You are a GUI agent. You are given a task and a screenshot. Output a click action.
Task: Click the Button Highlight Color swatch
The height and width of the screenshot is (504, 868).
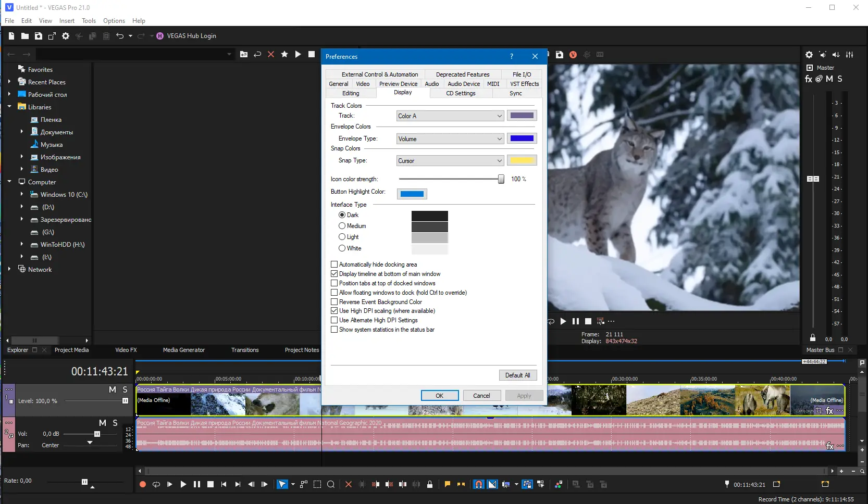(x=412, y=194)
